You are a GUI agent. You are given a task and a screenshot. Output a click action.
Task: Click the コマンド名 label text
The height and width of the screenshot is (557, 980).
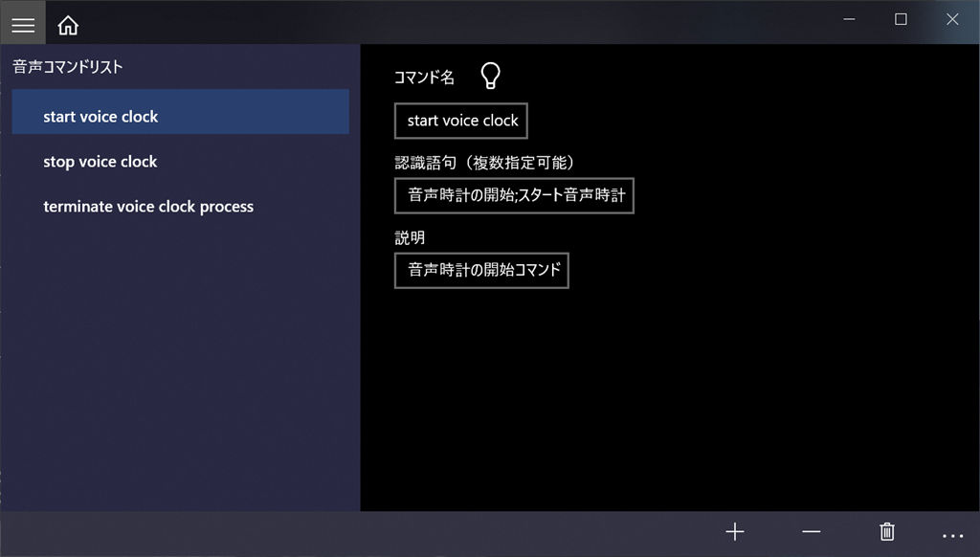[424, 78]
